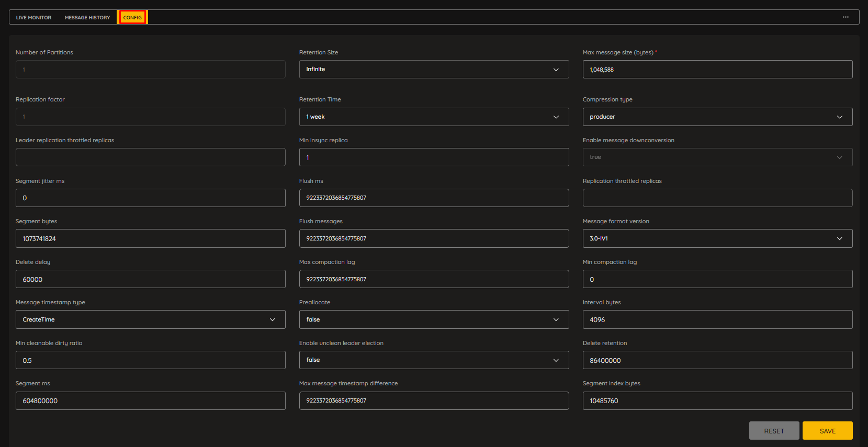This screenshot has width=868, height=447.
Task: Expand the Preallocate dropdown
Action: pos(434,319)
